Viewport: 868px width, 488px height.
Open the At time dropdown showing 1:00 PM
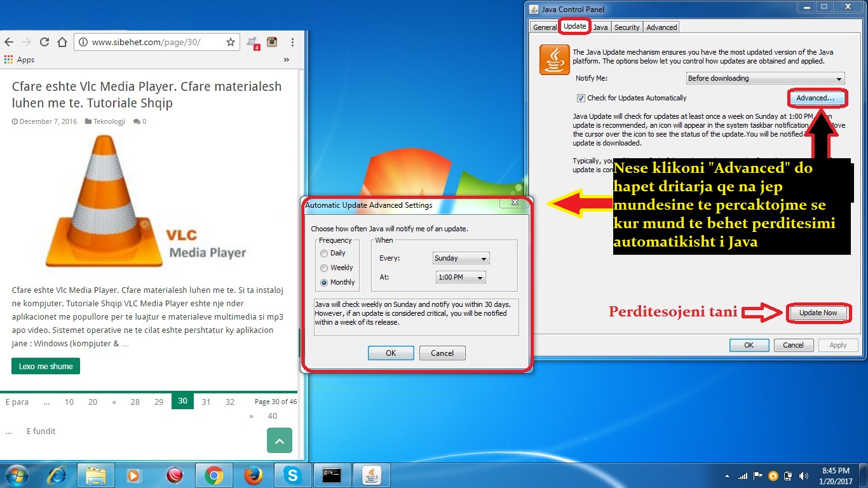click(461, 277)
